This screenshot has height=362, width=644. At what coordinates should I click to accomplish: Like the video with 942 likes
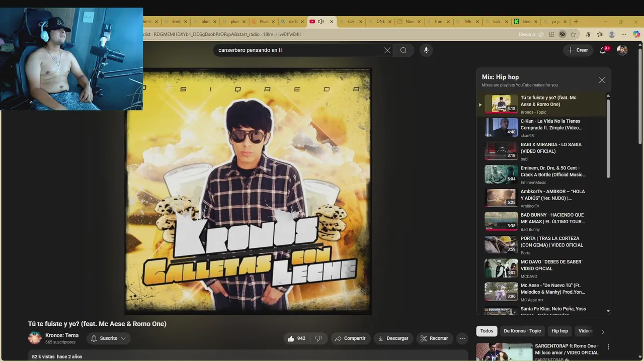click(296, 338)
